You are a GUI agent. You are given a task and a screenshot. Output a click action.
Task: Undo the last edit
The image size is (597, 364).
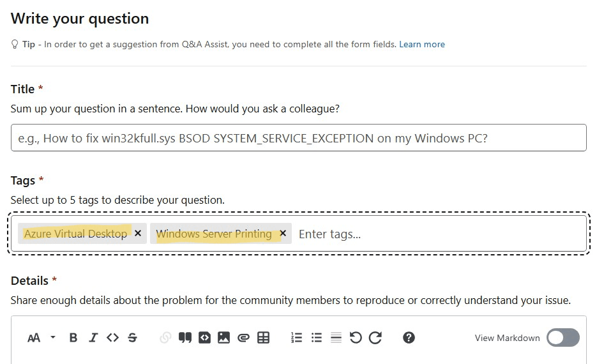click(x=356, y=338)
